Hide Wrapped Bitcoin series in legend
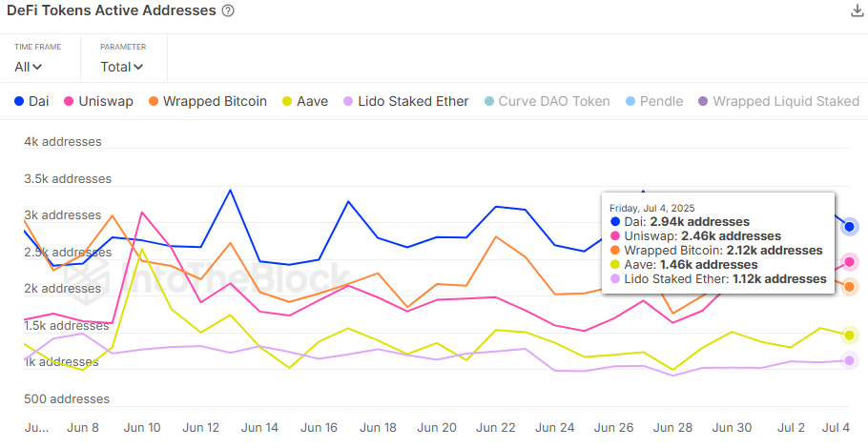The height and width of the screenshot is (448, 868). click(x=208, y=102)
